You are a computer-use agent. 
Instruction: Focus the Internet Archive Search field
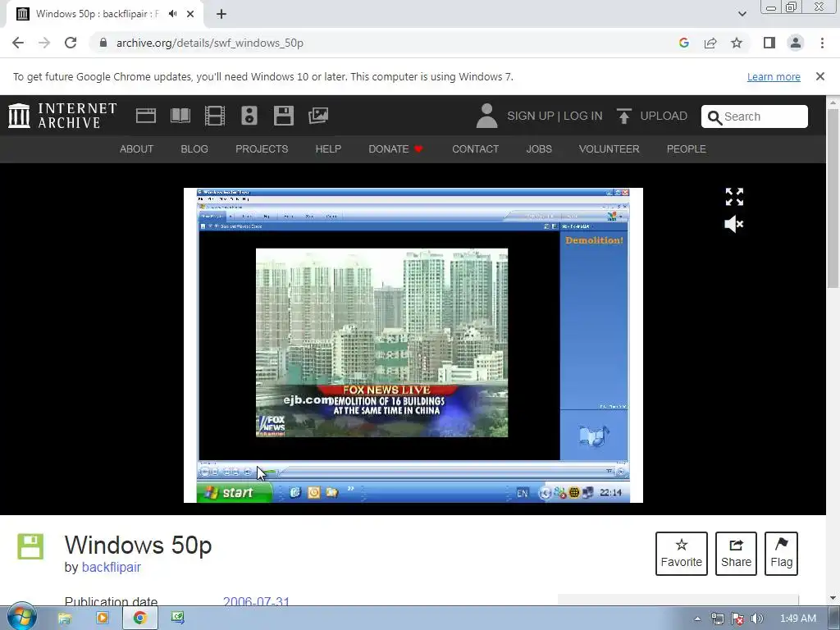755,116
